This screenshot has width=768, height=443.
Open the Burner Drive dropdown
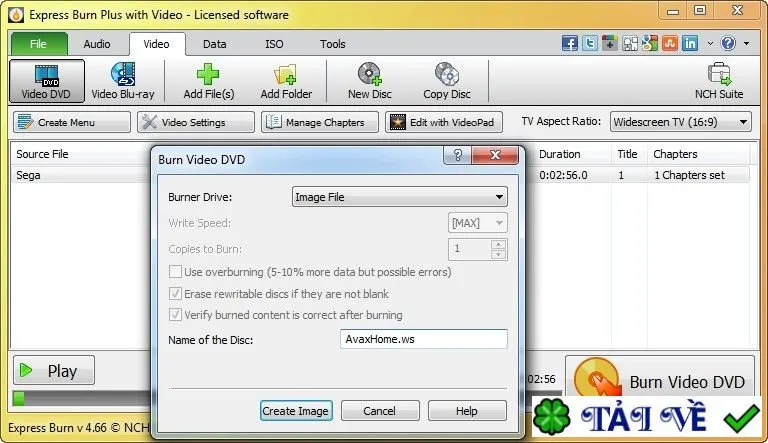click(x=400, y=197)
